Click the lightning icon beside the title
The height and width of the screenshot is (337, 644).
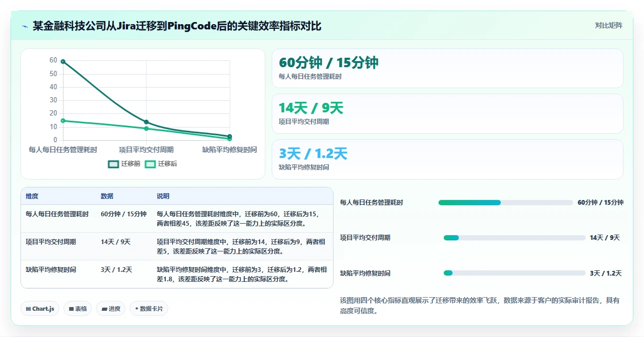pyautogui.click(x=25, y=26)
